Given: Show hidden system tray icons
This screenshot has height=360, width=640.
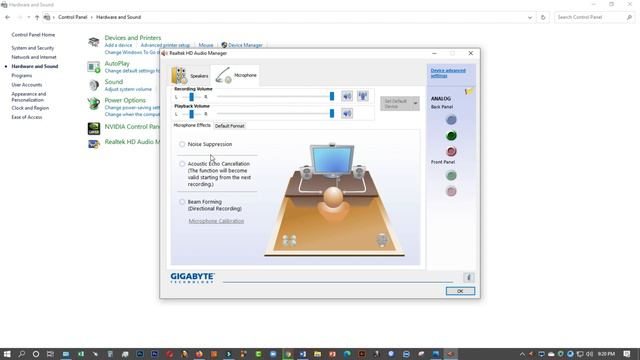Looking at the screenshot, I should coord(522,354).
